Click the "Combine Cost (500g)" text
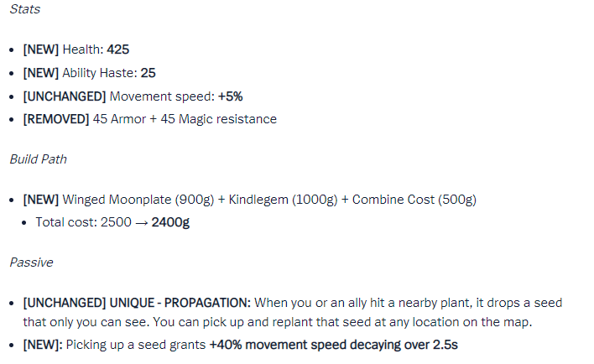 tap(414, 200)
